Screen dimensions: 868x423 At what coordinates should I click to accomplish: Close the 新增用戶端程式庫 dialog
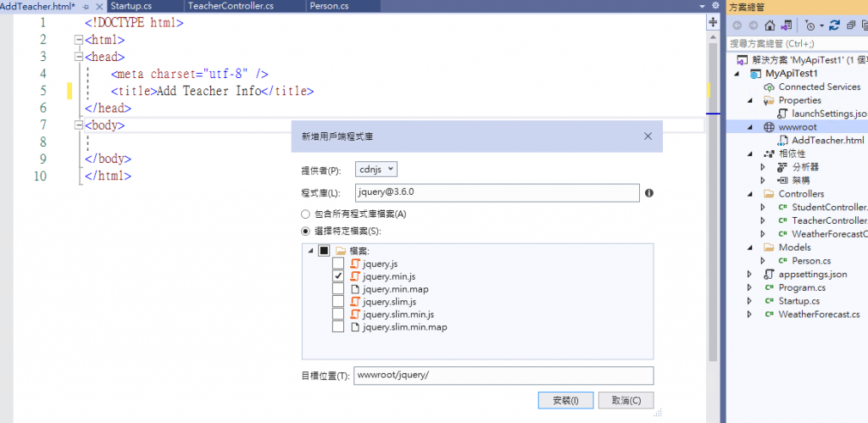648,136
